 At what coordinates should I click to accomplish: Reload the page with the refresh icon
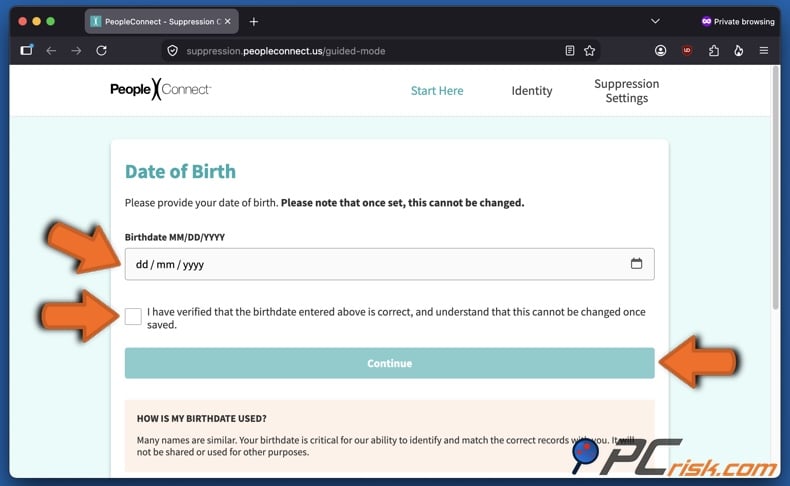(x=101, y=51)
